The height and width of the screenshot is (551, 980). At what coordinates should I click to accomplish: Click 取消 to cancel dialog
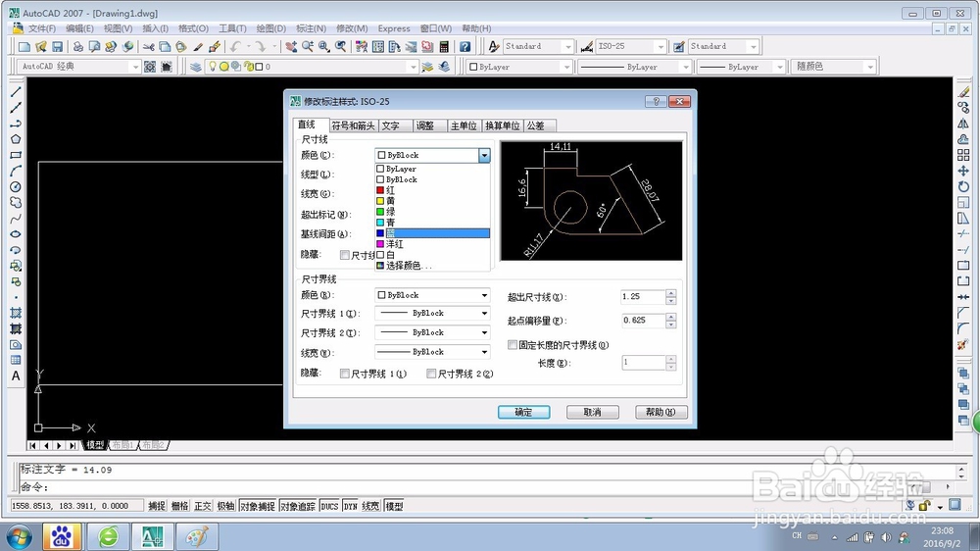click(593, 412)
